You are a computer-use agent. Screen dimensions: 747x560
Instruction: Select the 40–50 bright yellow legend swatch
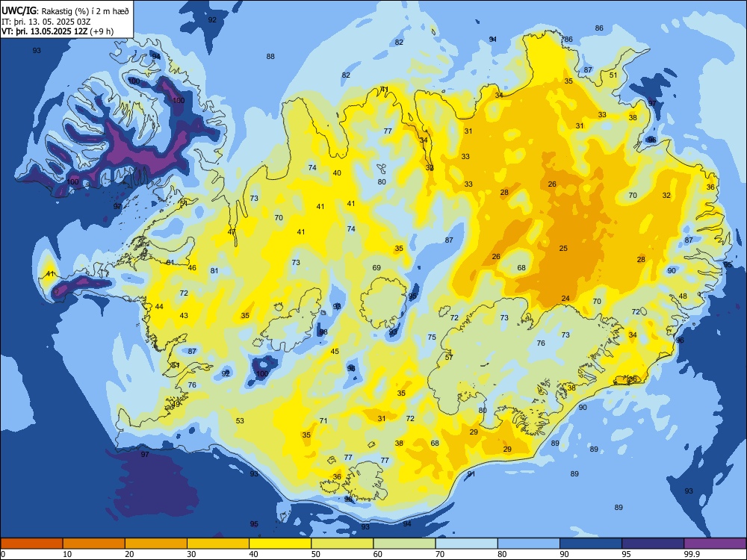pyautogui.click(x=280, y=544)
